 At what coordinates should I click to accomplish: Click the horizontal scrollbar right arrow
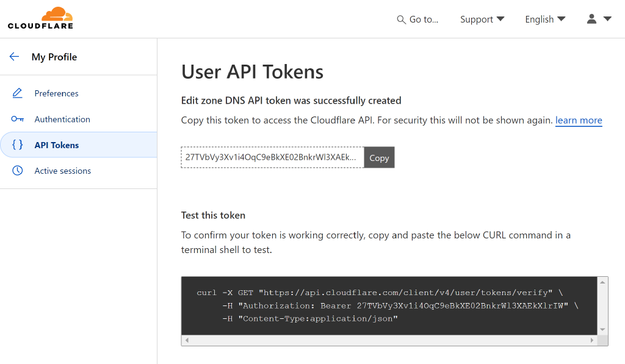[592, 340]
